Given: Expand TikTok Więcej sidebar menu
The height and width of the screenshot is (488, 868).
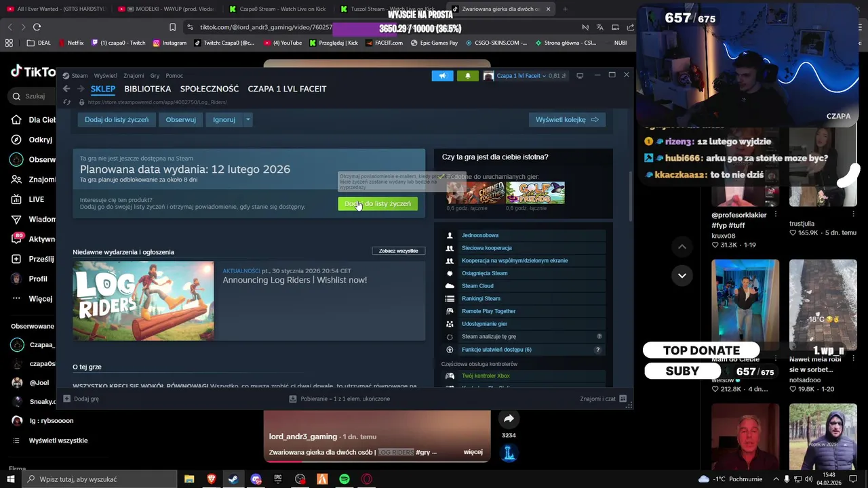Looking at the screenshot, I should (x=31, y=298).
